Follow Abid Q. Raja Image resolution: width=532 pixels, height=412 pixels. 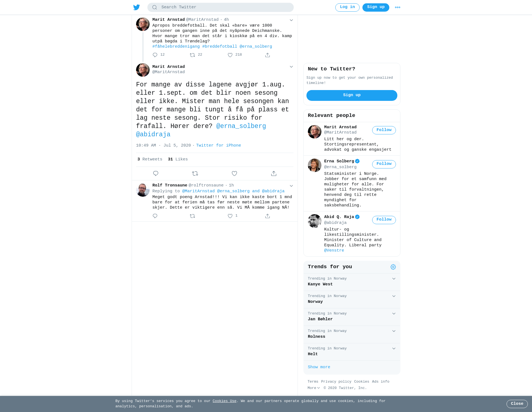384,220
